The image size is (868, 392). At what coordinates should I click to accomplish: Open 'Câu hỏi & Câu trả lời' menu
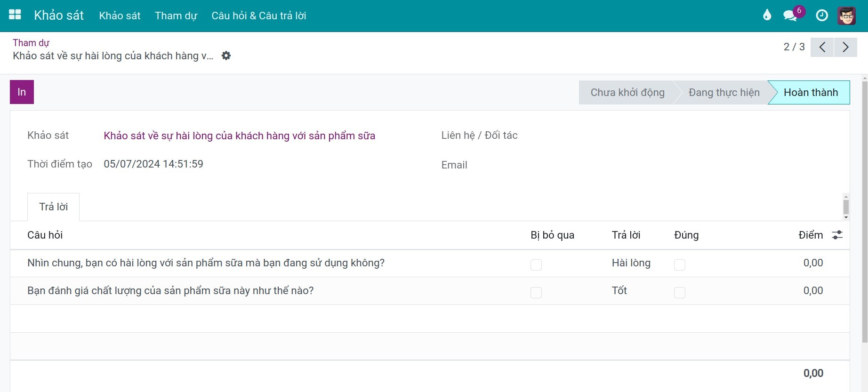coord(259,16)
